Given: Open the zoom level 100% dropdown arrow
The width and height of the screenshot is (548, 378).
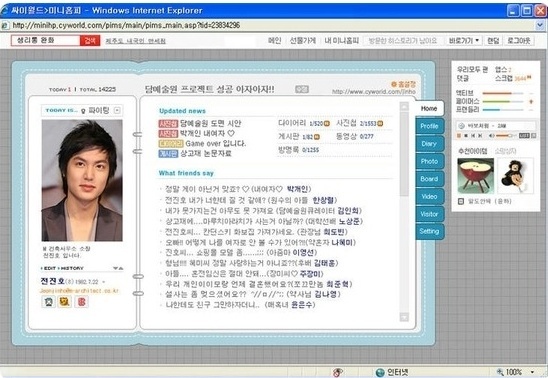Looking at the screenshot, I should tap(532, 372).
